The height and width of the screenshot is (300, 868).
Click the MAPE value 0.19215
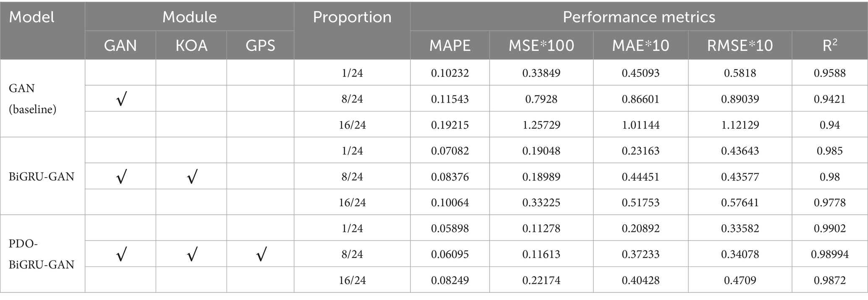coord(450,125)
